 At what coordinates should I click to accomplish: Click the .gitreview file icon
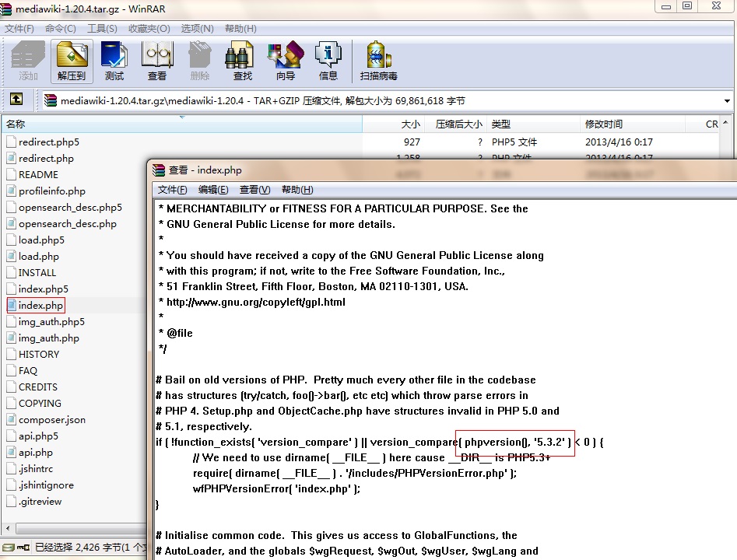(11, 501)
